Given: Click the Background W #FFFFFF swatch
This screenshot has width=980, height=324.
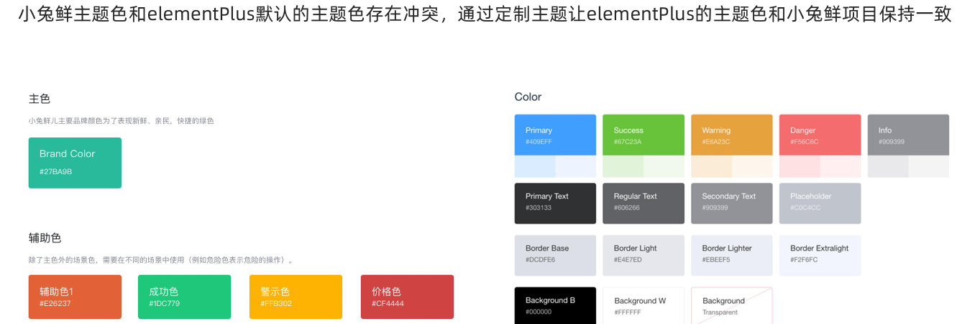Looking at the screenshot, I should pos(644,306).
